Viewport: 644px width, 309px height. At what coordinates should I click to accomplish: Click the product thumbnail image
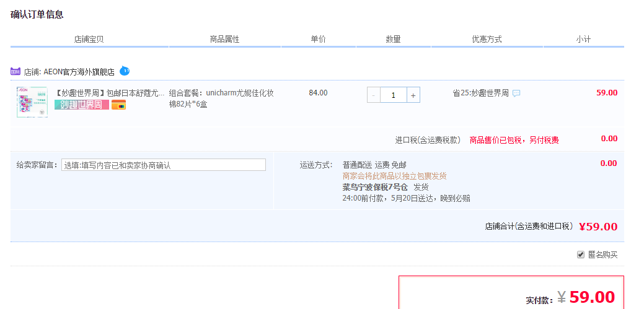pyautogui.click(x=32, y=102)
